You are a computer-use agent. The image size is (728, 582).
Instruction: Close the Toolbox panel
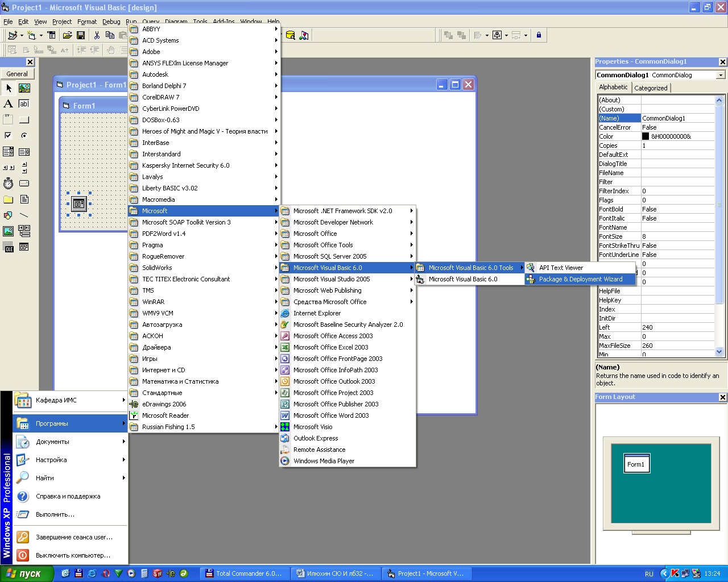(30, 62)
